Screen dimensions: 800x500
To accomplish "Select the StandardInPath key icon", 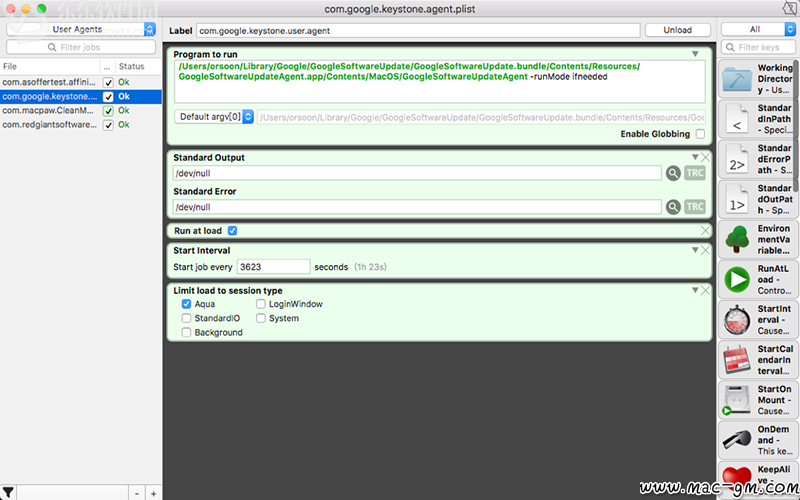I will (737, 119).
